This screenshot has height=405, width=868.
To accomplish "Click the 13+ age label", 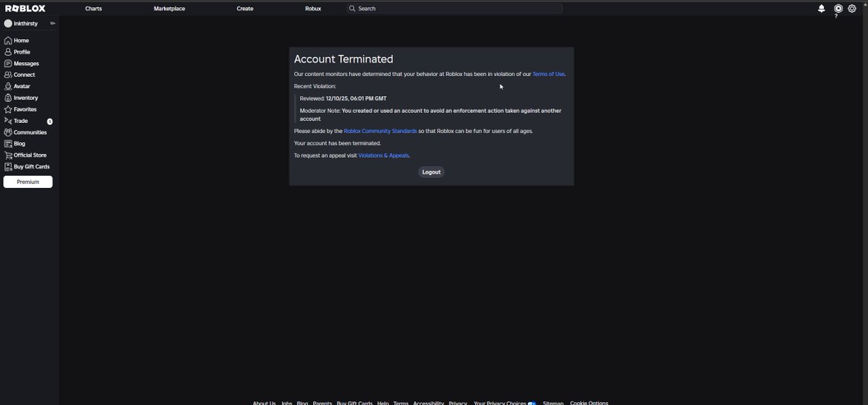I will click(53, 24).
